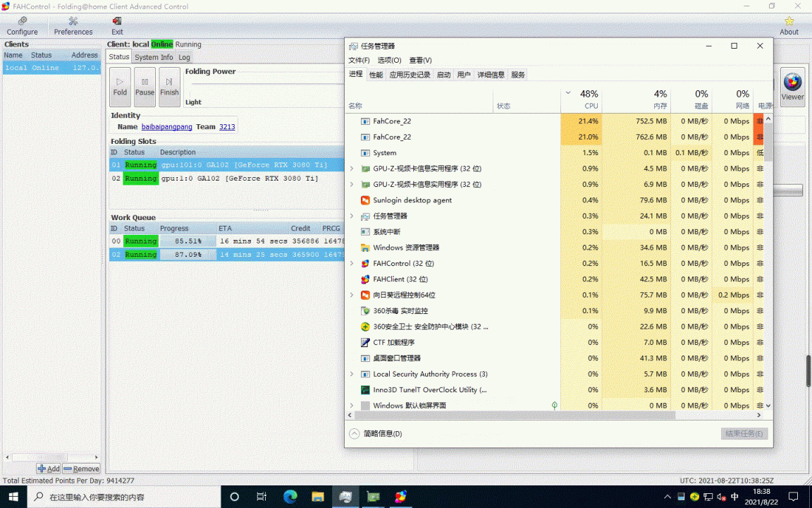Click the Windows 资源管理器 folder icon
The image size is (812, 508).
pyautogui.click(x=365, y=247)
